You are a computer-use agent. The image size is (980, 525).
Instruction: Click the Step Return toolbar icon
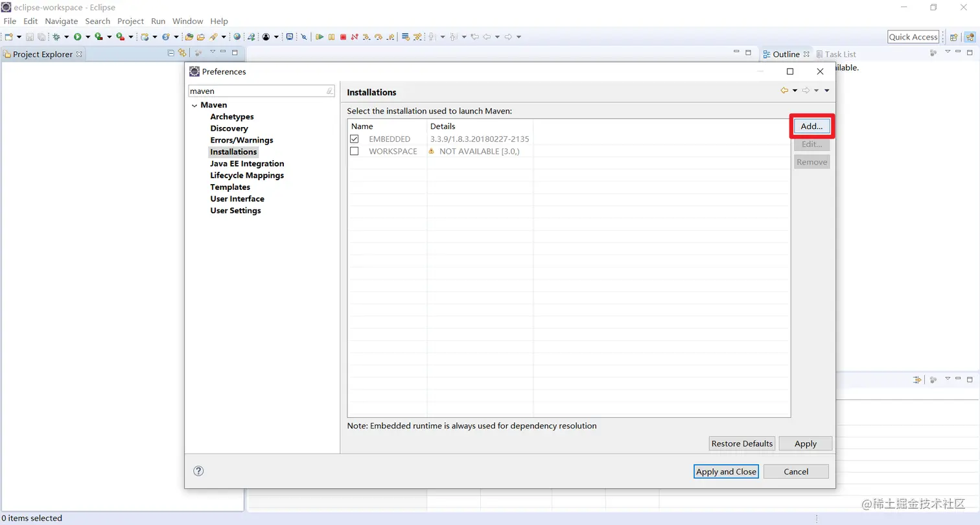click(391, 37)
